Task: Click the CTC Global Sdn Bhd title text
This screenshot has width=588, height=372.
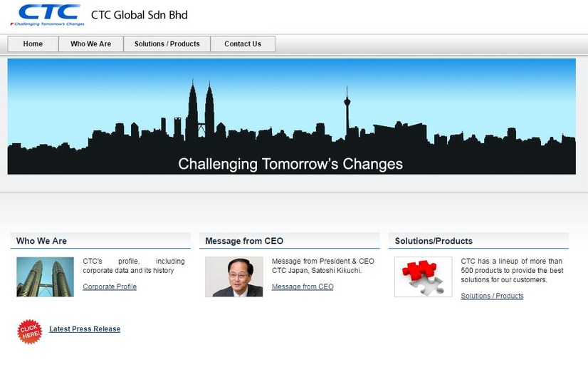Action: pos(140,15)
